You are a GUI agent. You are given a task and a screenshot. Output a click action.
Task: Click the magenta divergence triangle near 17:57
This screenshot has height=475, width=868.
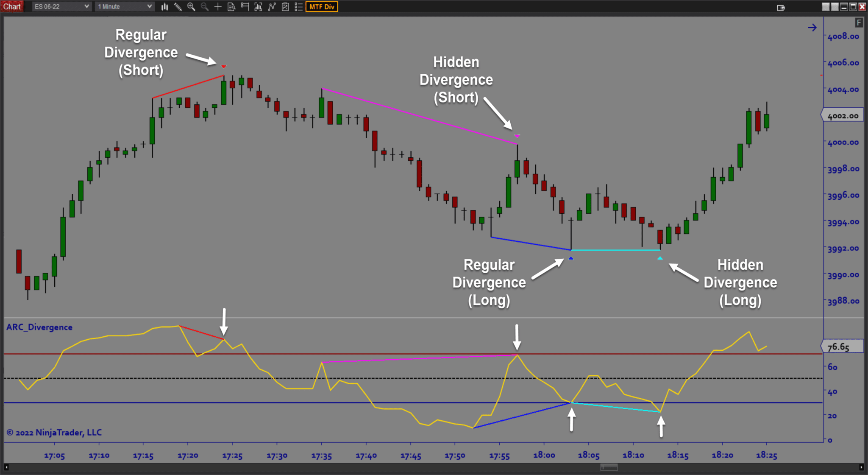[517, 136]
